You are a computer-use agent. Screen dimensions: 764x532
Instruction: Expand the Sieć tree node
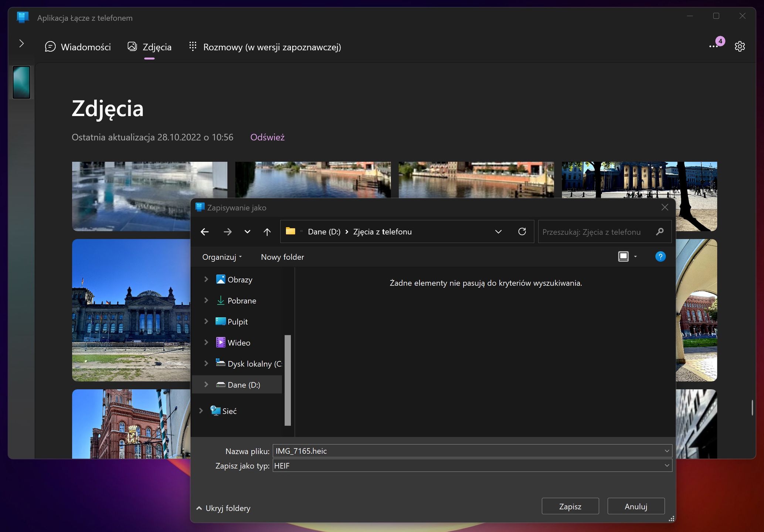click(201, 411)
